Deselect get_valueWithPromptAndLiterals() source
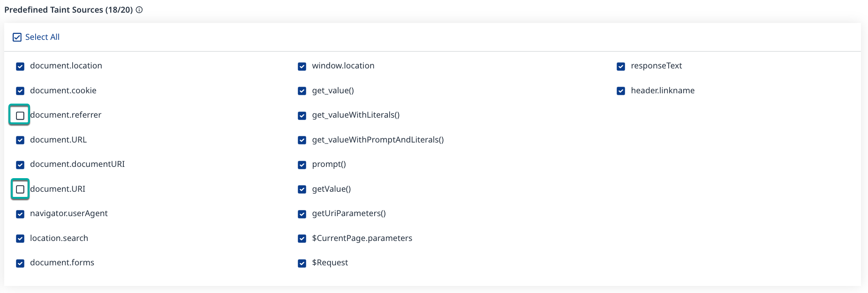868x293 pixels. (302, 140)
